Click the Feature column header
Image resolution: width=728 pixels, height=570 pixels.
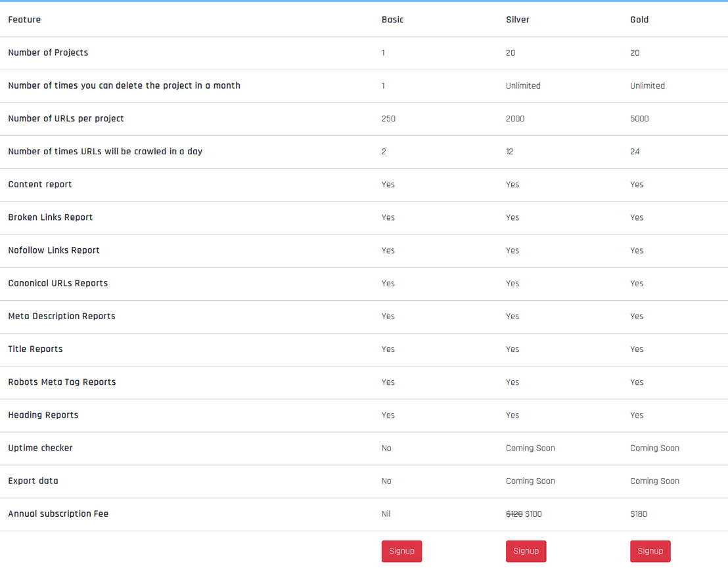point(24,20)
